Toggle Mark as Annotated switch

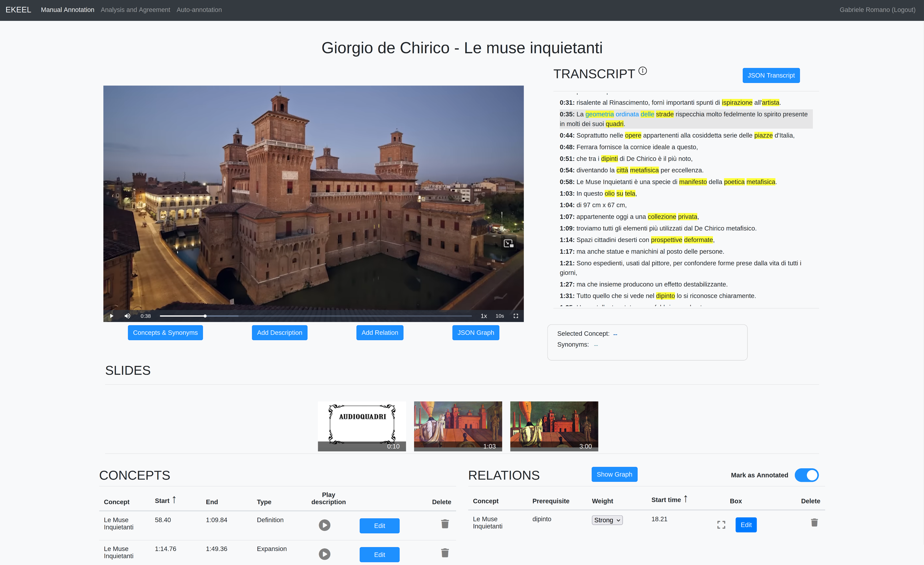(806, 475)
